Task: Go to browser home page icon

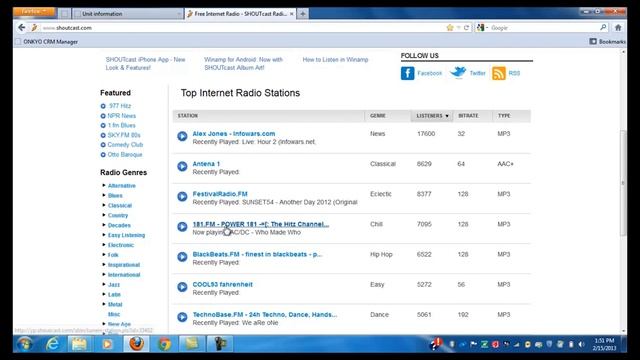Action: [618, 28]
